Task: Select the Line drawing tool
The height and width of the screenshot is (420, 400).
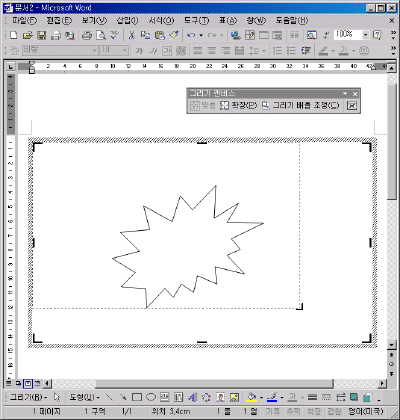Action: 109,397
